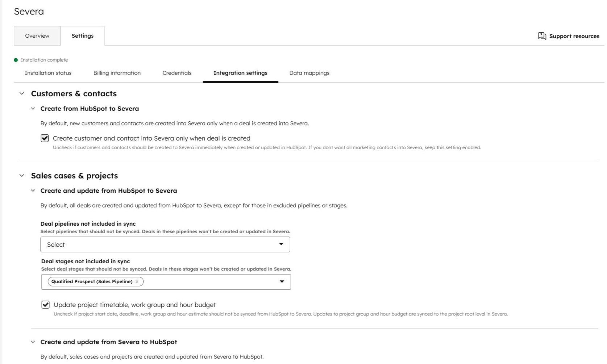Image resolution: width=607 pixels, height=364 pixels.
Task: Collapse the Customers & contacts section
Action: [22, 93]
